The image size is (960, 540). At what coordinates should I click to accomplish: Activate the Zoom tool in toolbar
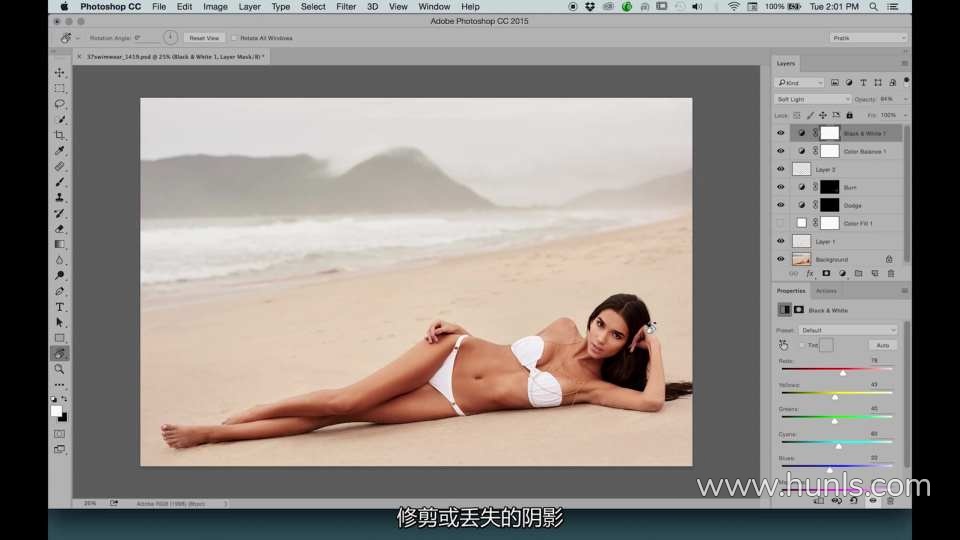(x=60, y=369)
